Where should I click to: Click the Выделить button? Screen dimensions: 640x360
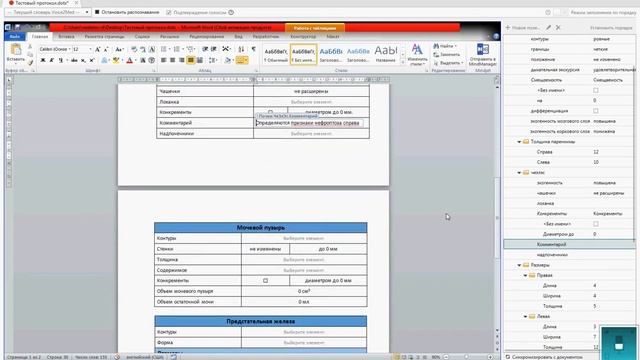tap(448, 63)
